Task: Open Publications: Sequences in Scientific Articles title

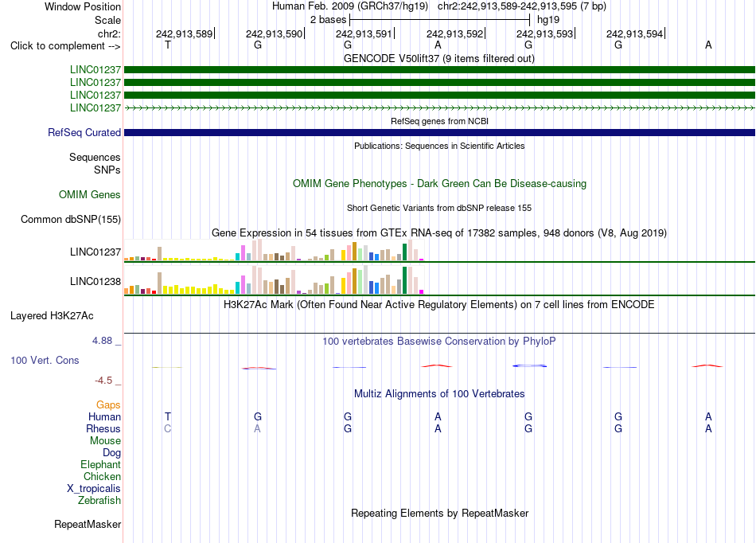Action: [x=439, y=146]
